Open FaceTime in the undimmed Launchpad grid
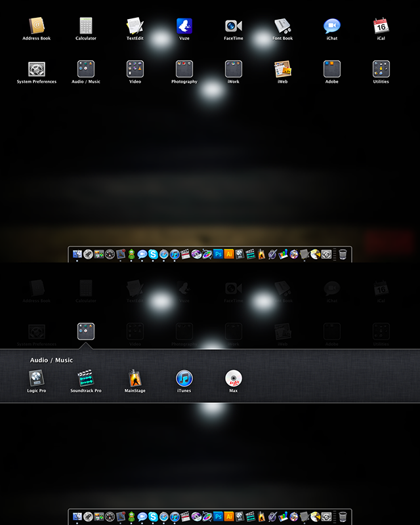This screenshot has width=420, height=525. point(234,26)
